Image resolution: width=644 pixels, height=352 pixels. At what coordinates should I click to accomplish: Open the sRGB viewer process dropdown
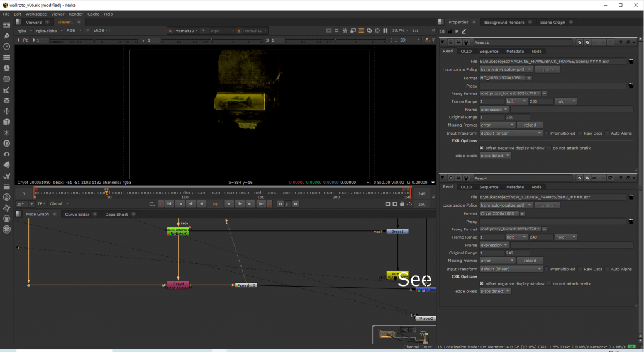(x=101, y=30)
